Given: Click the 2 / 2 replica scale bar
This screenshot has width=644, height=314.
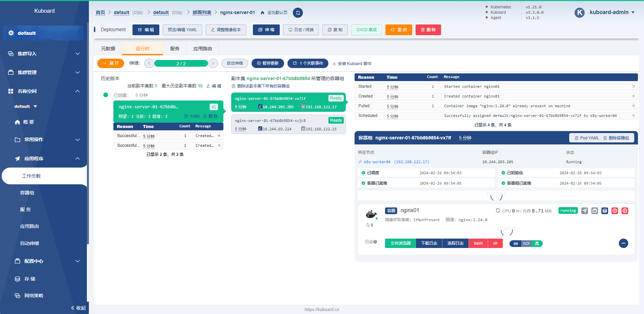Looking at the screenshot, I should 181,63.
